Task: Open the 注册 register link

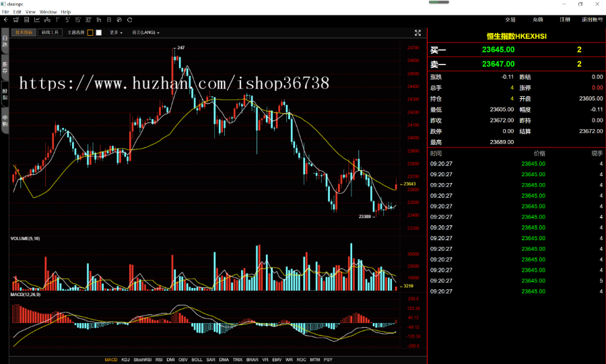Action: coord(565,20)
